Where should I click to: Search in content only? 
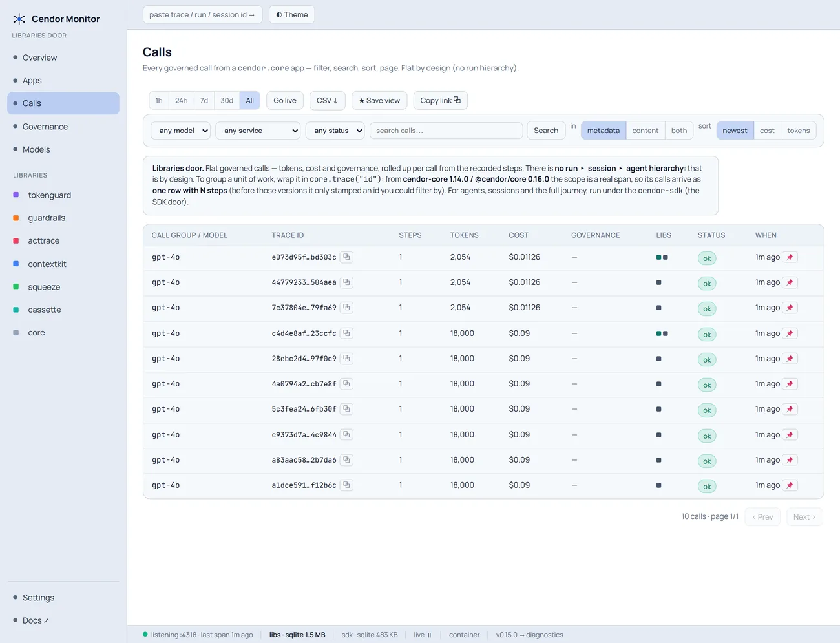(x=646, y=131)
